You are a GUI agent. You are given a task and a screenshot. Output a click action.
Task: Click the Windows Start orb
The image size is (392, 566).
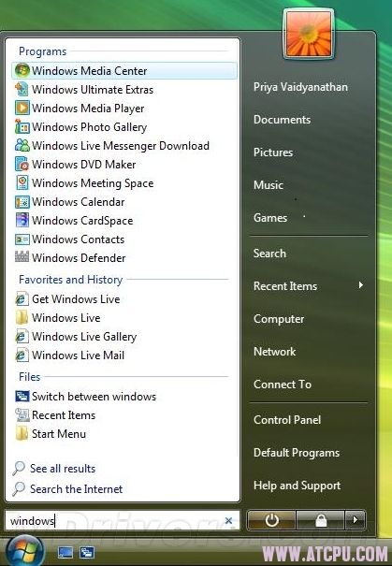tap(24, 552)
